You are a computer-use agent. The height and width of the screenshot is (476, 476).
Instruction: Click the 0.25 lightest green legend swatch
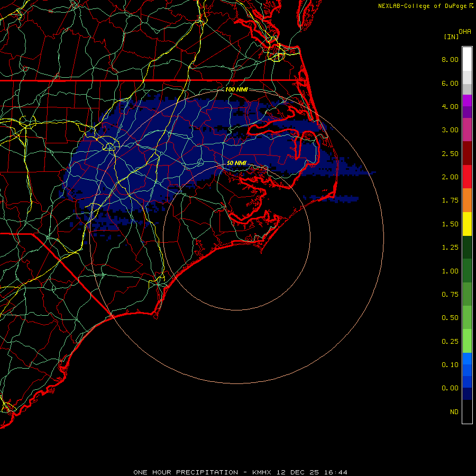[x=467, y=341]
